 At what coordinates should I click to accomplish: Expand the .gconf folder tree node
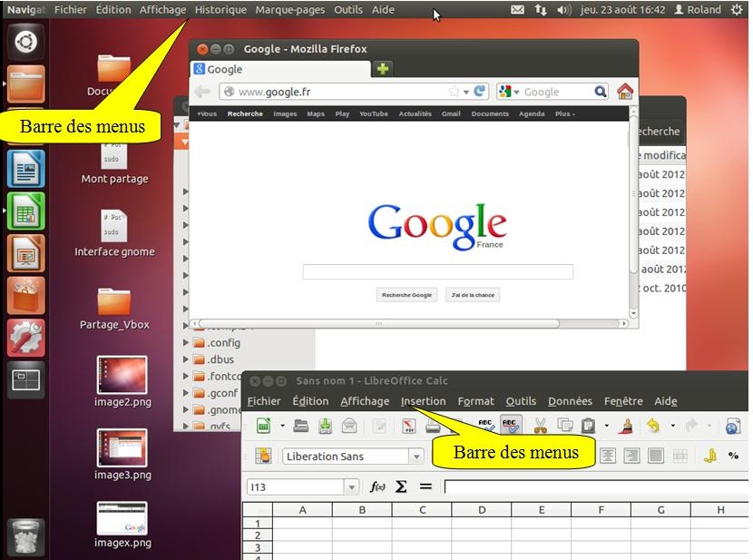[x=186, y=393]
